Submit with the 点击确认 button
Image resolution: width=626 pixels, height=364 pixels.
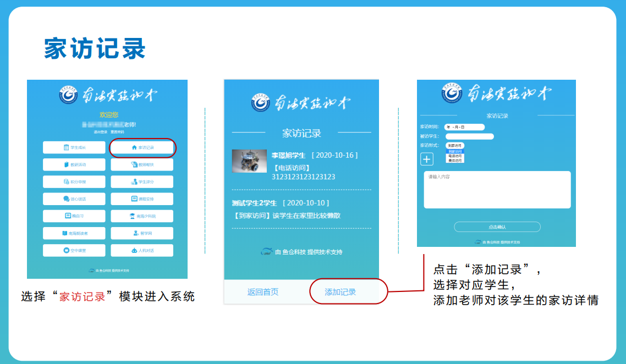tap(497, 227)
